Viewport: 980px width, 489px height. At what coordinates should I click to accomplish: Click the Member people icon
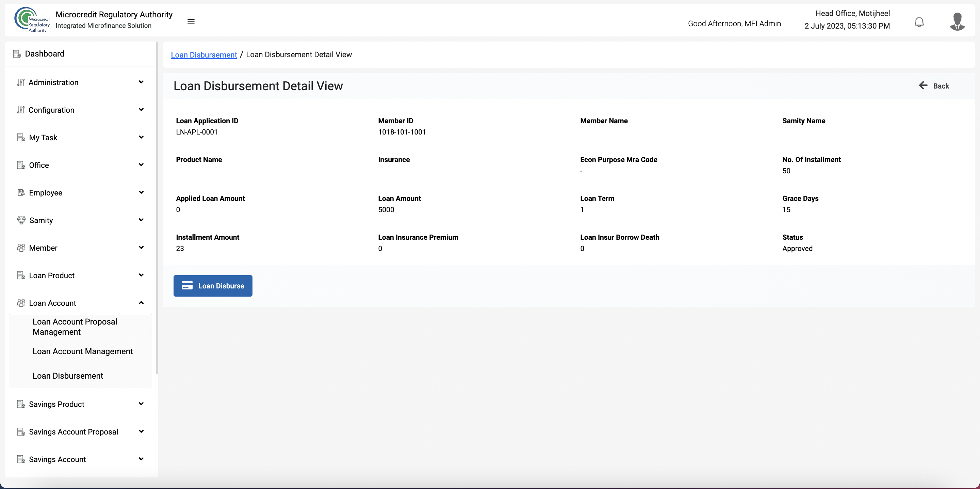click(21, 248)
